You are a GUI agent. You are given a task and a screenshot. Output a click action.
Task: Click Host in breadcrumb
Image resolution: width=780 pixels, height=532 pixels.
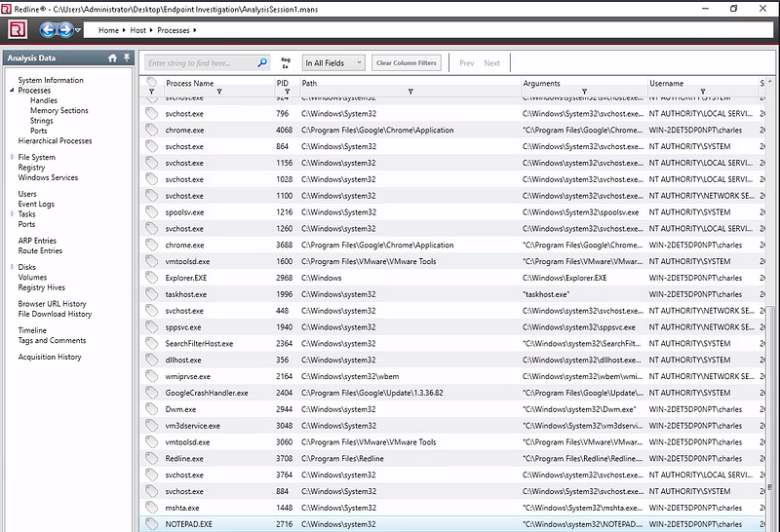pos(137,30)
